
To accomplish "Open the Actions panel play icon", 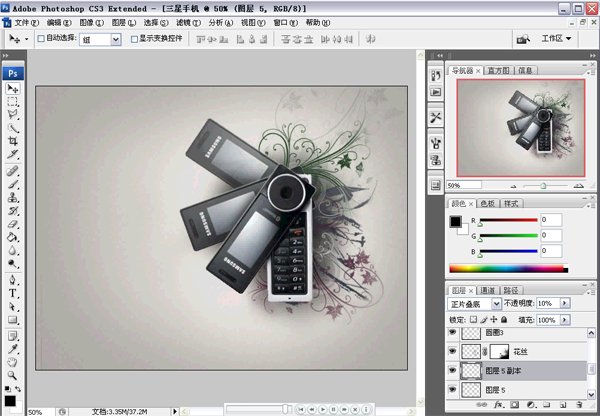I will click(x=436, y=93).
